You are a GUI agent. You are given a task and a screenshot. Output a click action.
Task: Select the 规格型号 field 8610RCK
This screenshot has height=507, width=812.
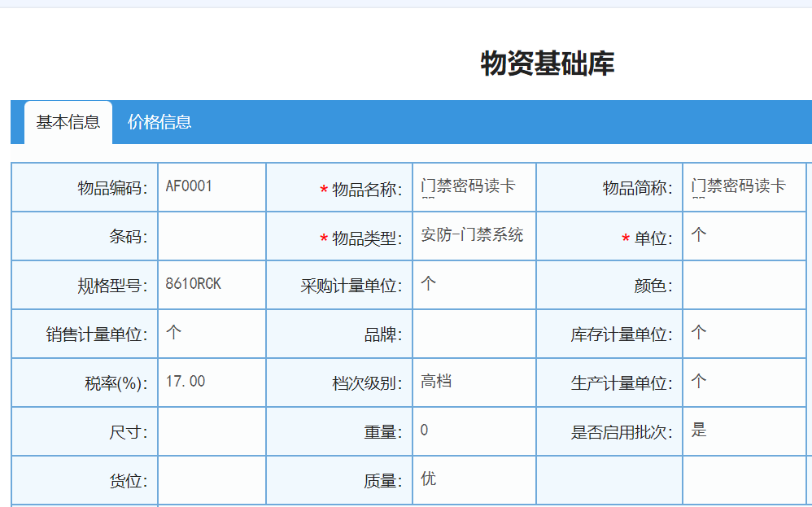click(x=212, y=285)
